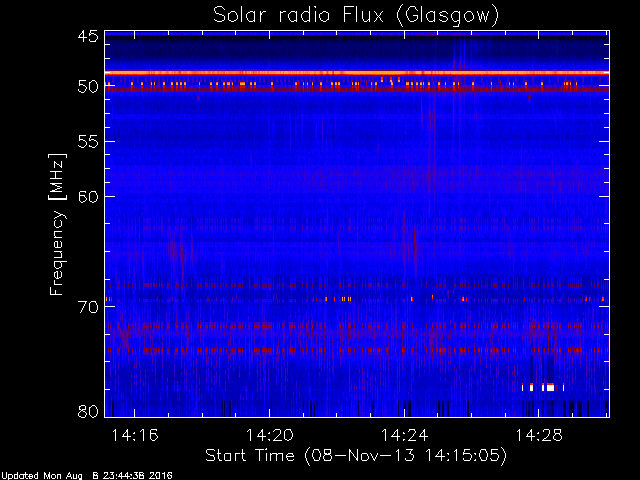Click the 'Start Time (08-Nov-13 14:15:05)' label
This screenshot has height=480, width=640.
[x=356, y=456]
